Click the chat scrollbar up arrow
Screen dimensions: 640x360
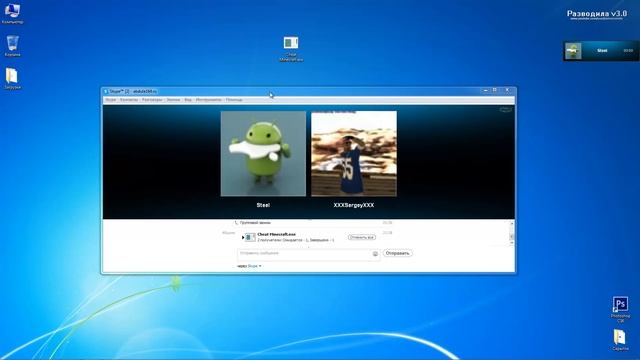pyautogui.click(x=512, y=223)
